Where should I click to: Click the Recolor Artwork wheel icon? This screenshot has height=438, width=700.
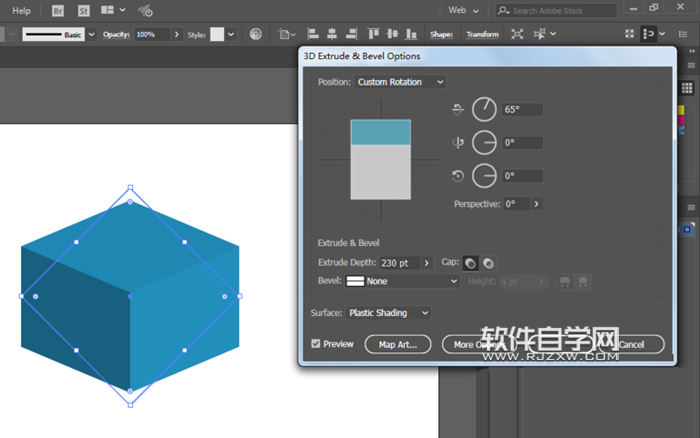click(256, 34)
